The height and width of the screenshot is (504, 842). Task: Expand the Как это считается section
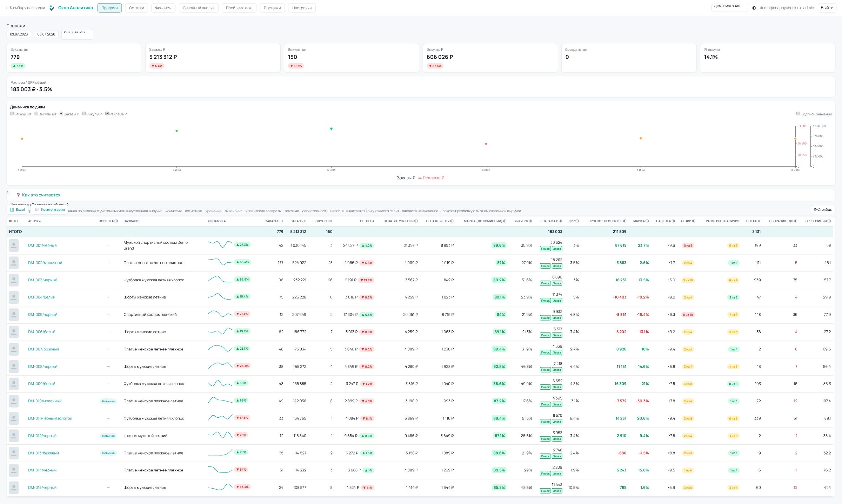pos(41,195)
